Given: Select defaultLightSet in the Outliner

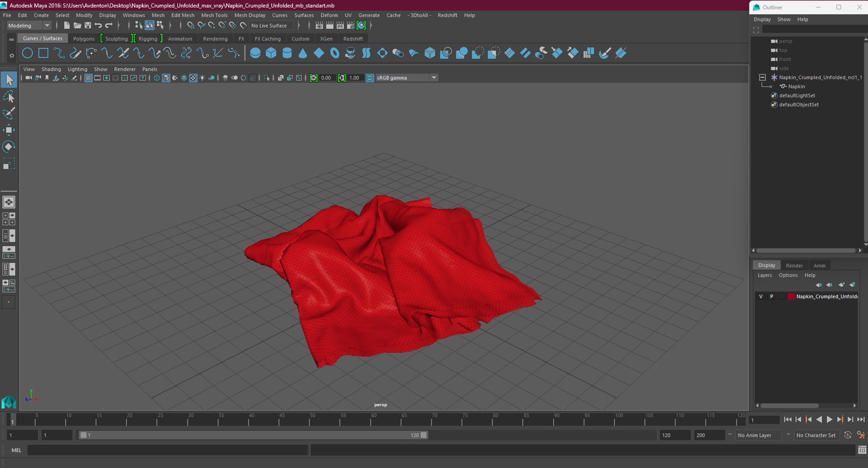Looking at the screenshot, I should 797,96.
